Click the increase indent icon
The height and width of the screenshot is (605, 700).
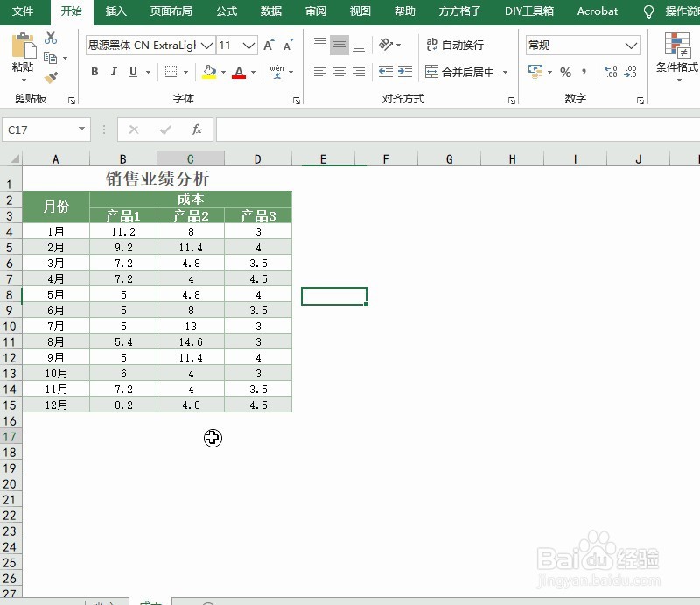coord(405,72)
